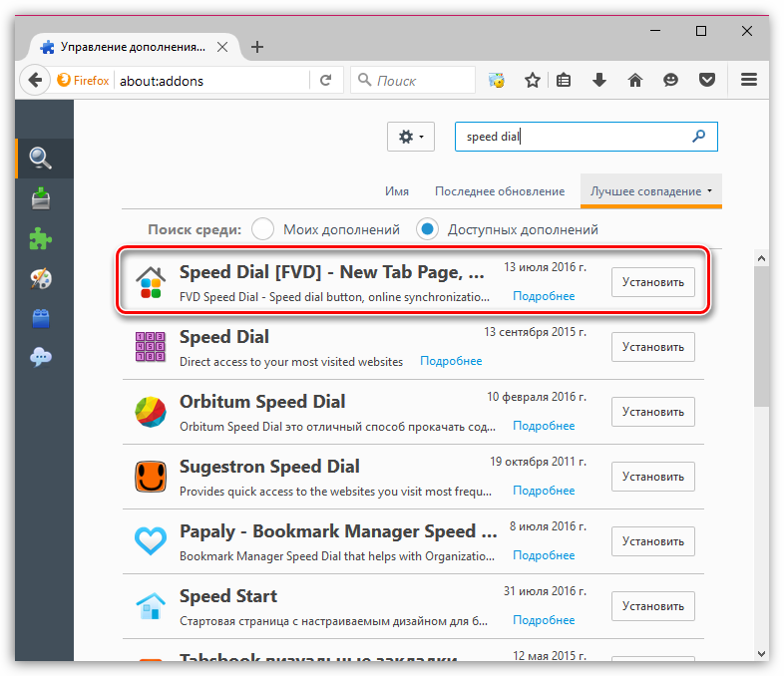Show bookmarks list icon
This screenshot has width=784, height=676.
click(x=564, y=80)
